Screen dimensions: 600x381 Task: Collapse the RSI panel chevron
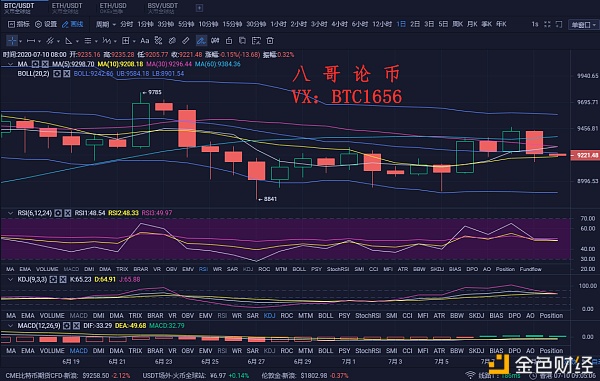coord(10,213)
